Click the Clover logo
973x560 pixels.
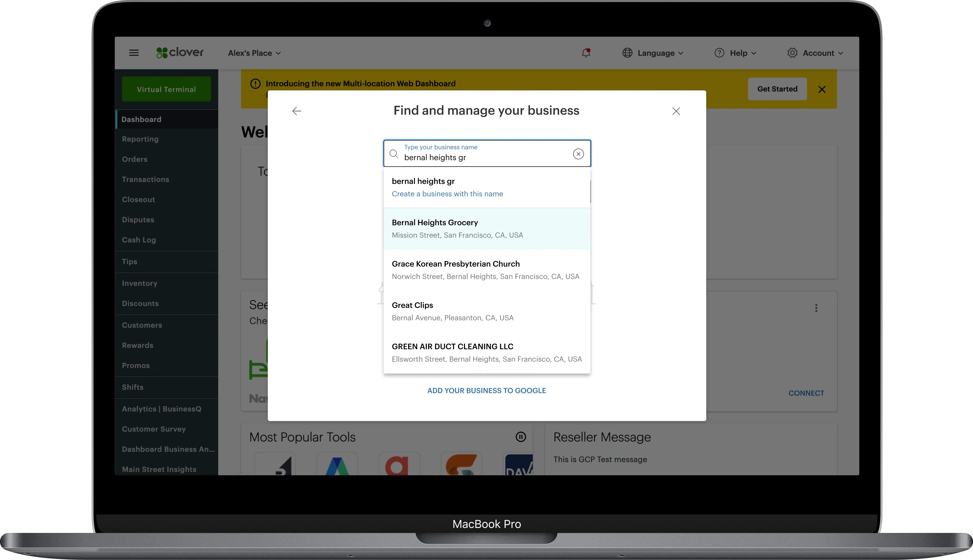click(180, 53)
